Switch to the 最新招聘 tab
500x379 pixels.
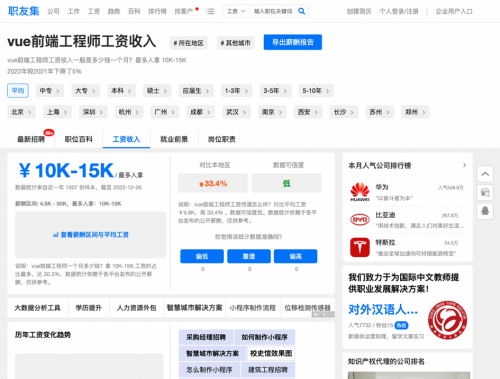(31, 139)
